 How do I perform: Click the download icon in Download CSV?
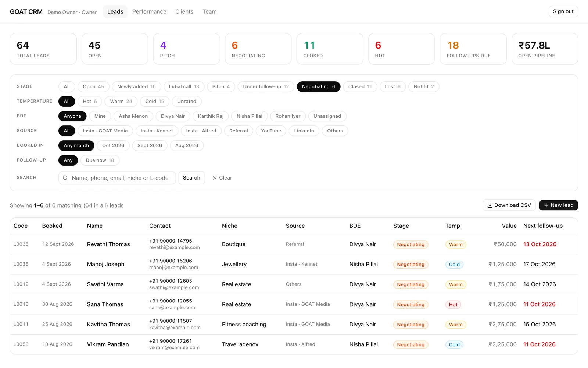click(490, 205)
